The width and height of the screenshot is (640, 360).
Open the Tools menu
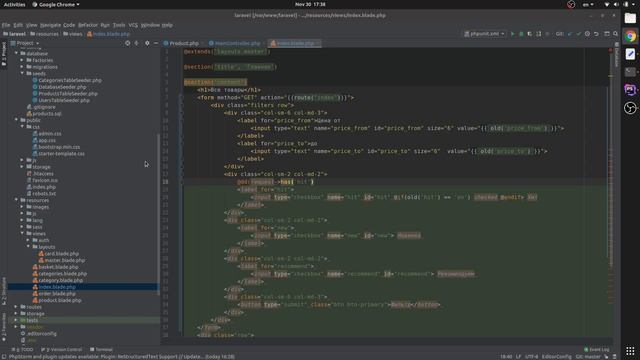pyautogui.click(x=119, y=25)
